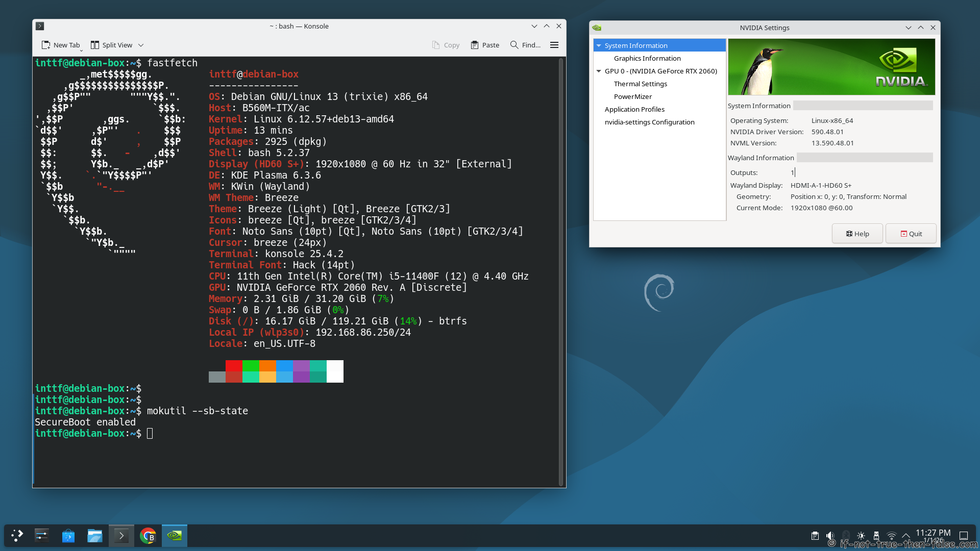The height and width of the screenshot is (551, 980).
Task: Click Wayland Display value HDMI-A-1-HD60 S+
Action: (x=821, y=185)
